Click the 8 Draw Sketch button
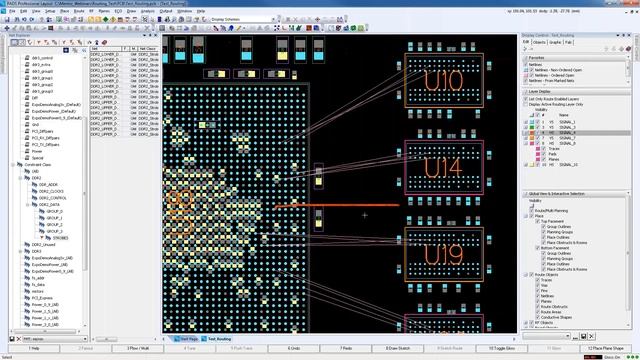Screen dimensions: 640x360 (398, 349)
